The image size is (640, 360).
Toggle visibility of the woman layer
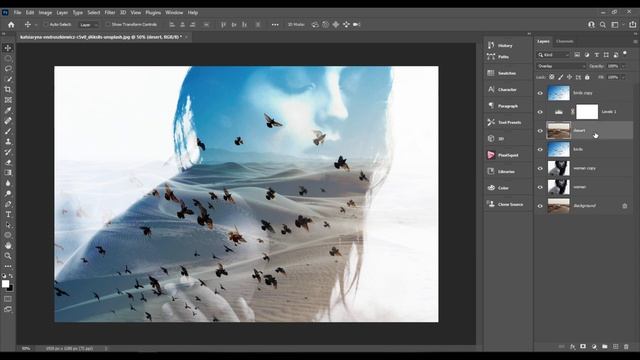[x=540, y=187]
